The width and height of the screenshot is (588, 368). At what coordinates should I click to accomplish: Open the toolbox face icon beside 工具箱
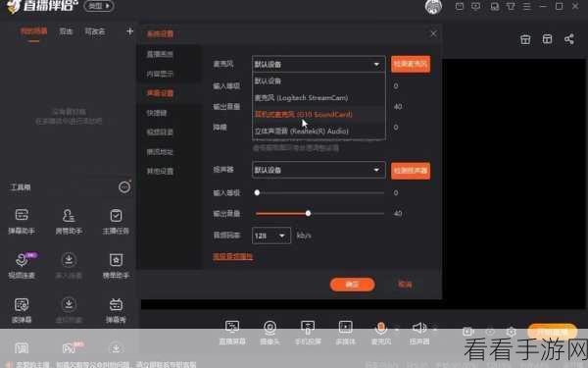coord(124,187)
